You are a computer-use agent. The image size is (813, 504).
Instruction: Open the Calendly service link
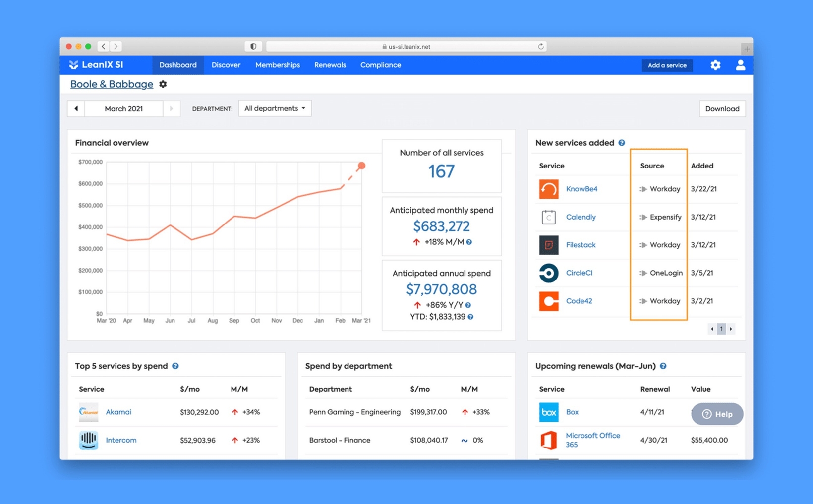(x=581, y=217)
